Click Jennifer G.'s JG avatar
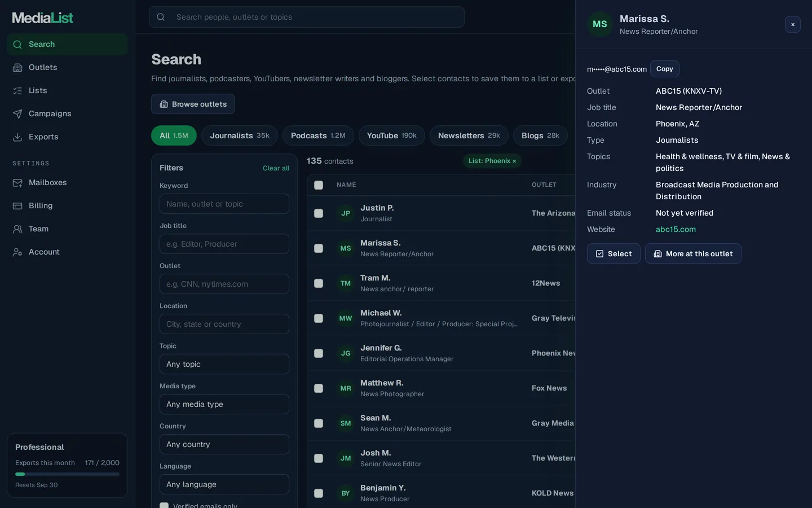This screenshot has height=508, width=812. click(346, 353)
